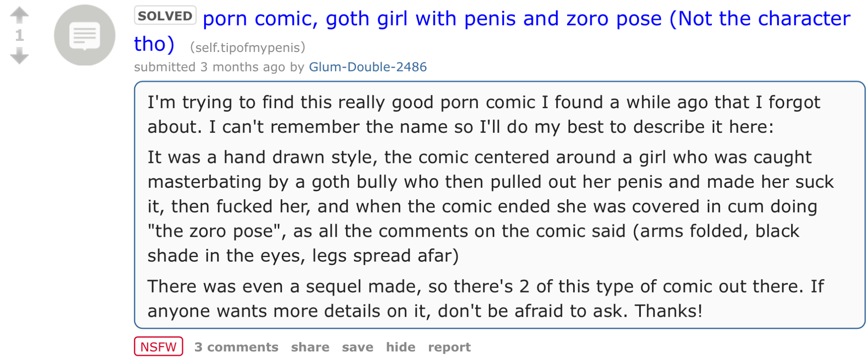
Task: Open the 3 comments link
Action: pos(236,347)
